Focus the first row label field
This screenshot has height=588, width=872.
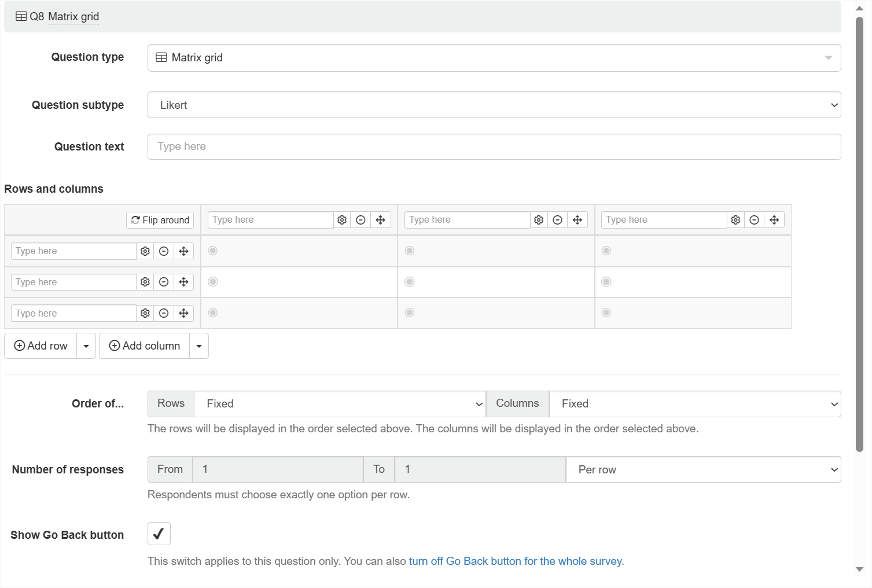(74, 251)
